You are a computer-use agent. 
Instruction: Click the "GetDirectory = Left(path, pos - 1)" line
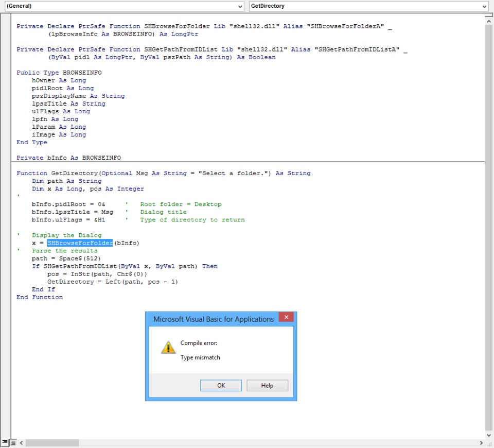[x=113, y=282]
